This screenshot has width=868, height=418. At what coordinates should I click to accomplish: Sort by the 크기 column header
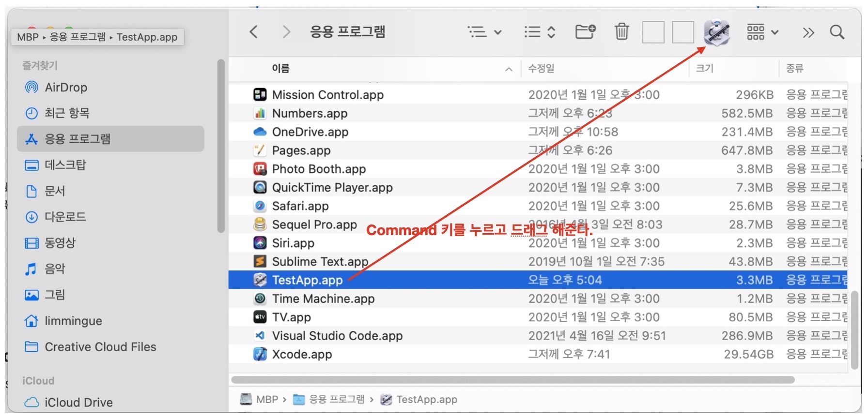tap(704, 69)
